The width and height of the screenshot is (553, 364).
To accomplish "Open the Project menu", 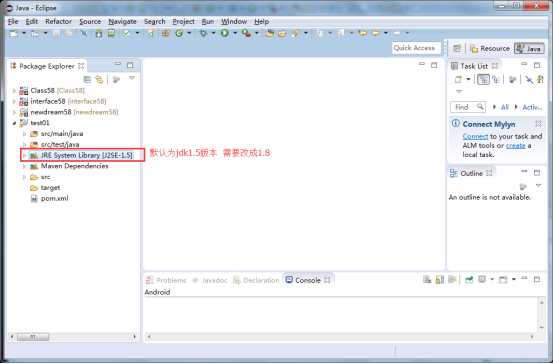I will click(x=183, y=22).
